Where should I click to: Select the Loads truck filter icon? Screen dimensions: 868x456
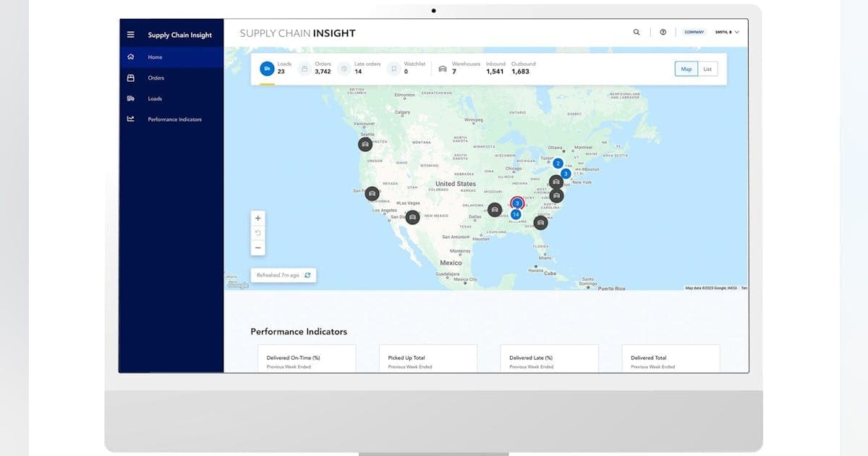[267, 68]
